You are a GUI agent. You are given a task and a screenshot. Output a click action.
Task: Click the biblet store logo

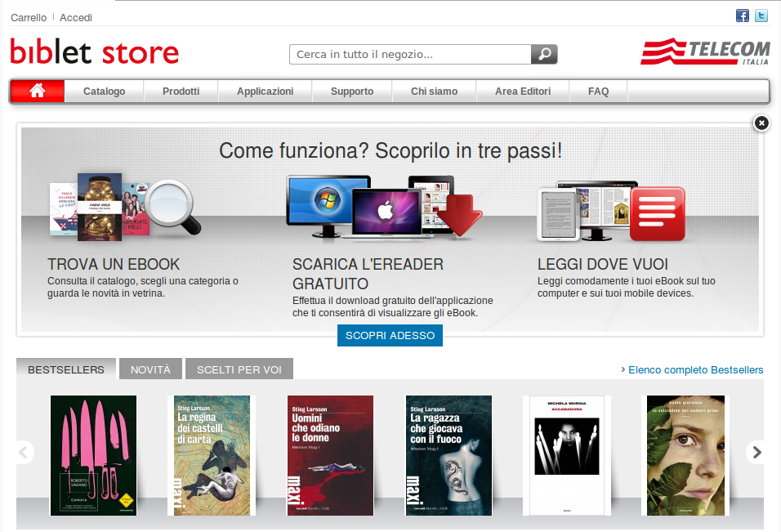pos(95,52)
